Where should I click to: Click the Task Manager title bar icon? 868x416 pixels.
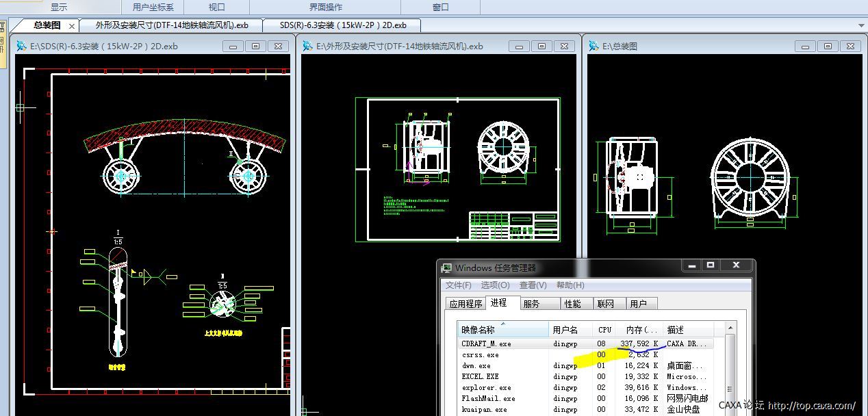point(446,268)
